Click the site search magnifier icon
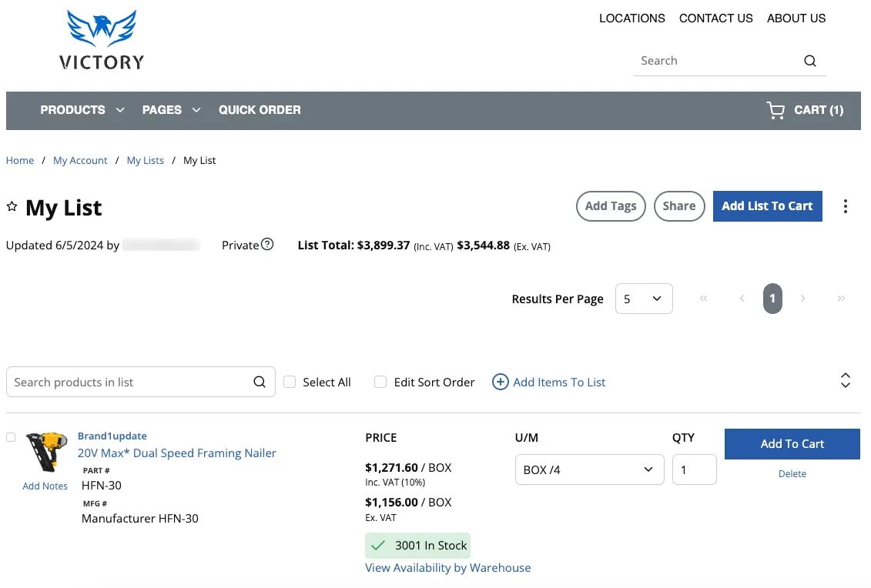 coord(810,61)
